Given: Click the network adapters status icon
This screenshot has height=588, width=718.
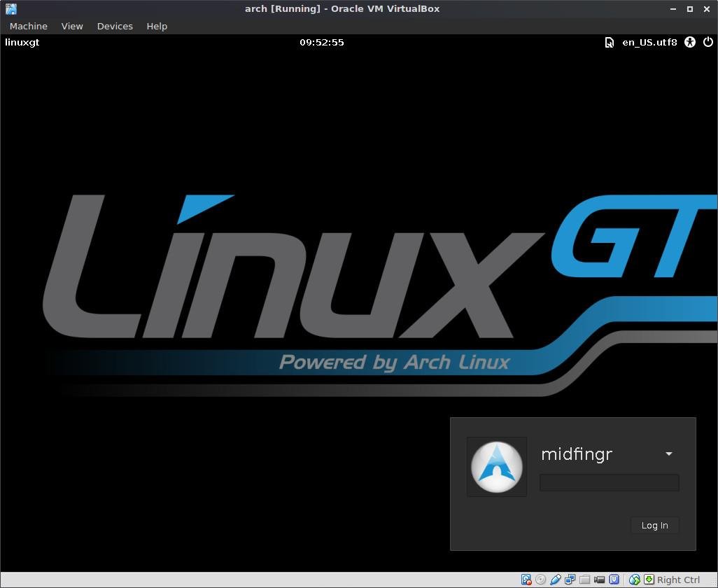Looking at the screenshot, I should 570,580.
